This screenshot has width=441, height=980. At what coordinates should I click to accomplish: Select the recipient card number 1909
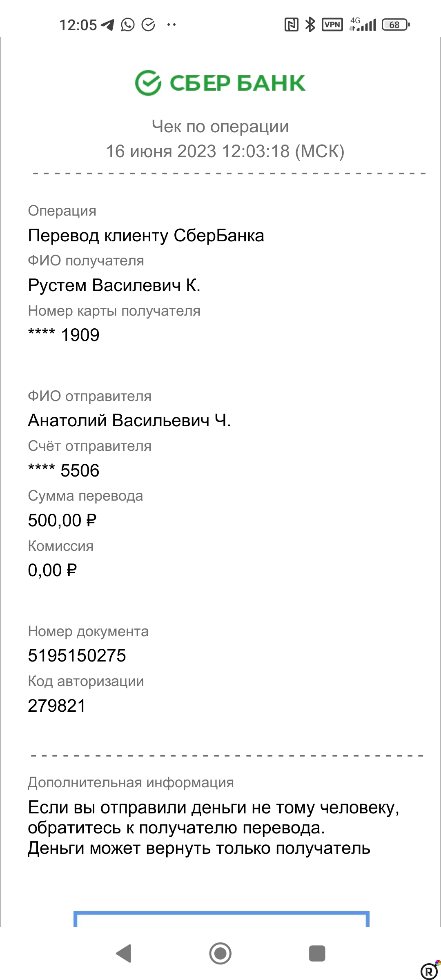tap(63, 334)
